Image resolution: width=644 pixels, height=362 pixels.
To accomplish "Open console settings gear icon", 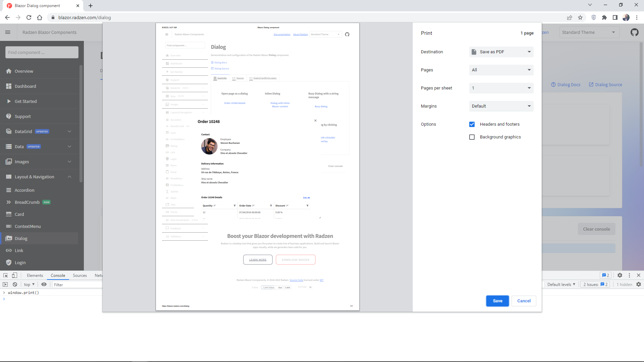I will [639, 284].
